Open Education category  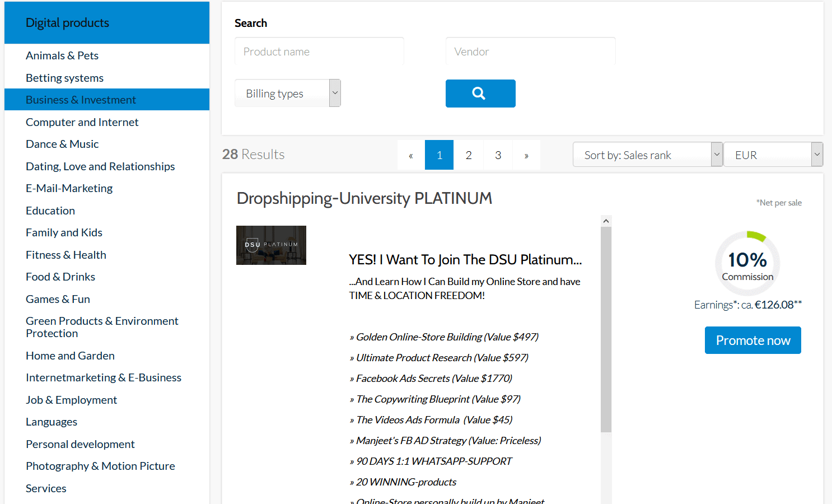[x=50, y=211]
